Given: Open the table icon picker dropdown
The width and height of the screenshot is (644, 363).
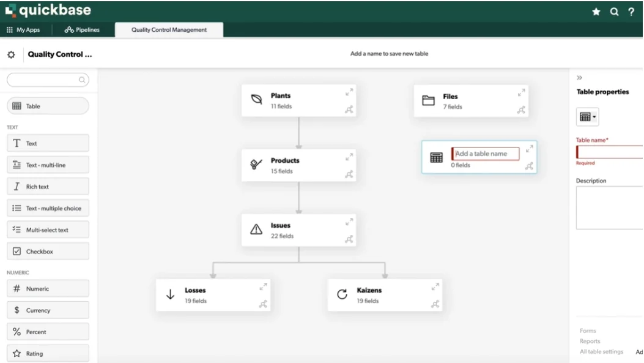Looking at the screenshot, I should 587,117.
